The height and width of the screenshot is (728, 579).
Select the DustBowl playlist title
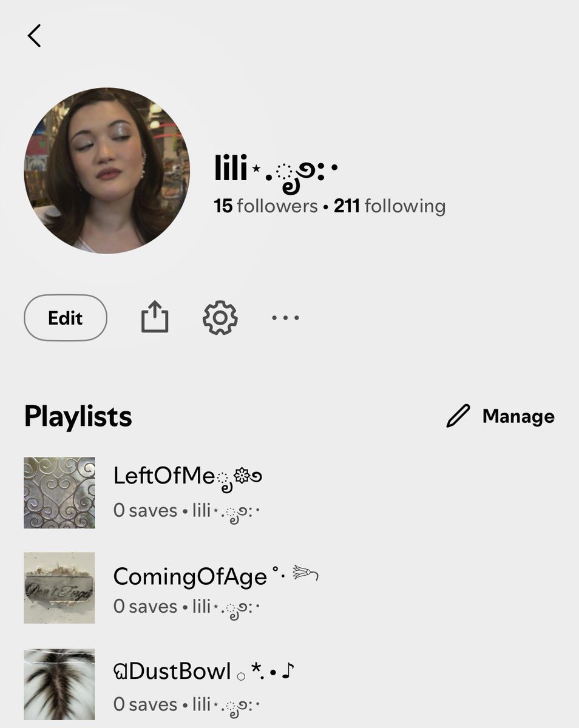[x=204, y=672]
